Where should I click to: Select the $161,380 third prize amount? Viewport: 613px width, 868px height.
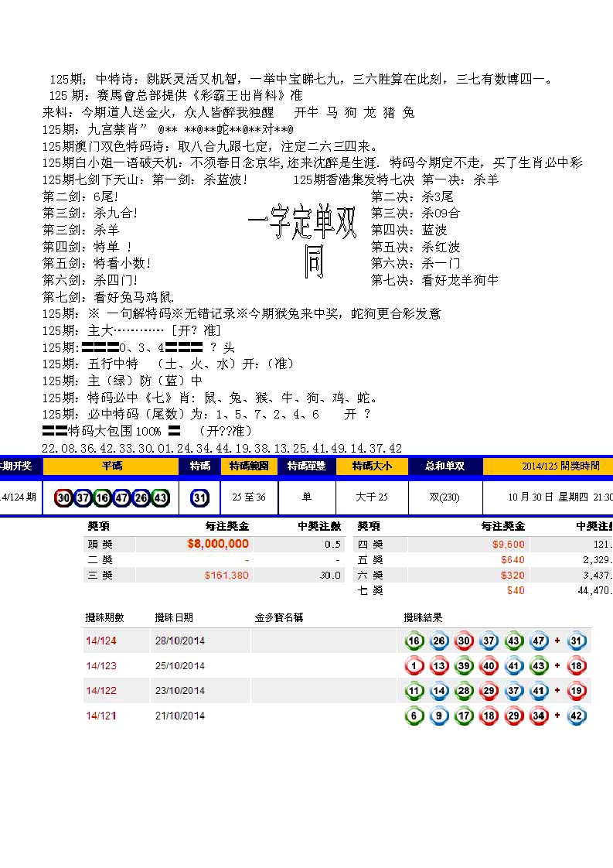pos(226,575)
